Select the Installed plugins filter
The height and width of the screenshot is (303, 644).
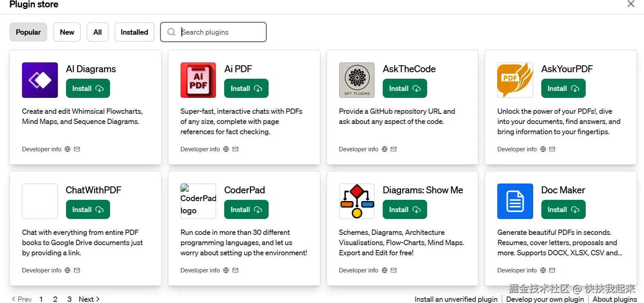(x=134, y=32)
